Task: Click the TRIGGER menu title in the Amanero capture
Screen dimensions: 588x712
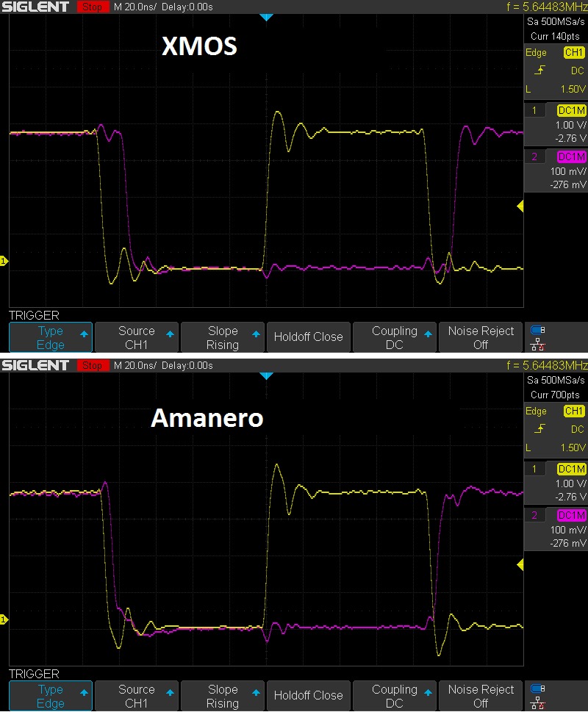Action: 34,674
